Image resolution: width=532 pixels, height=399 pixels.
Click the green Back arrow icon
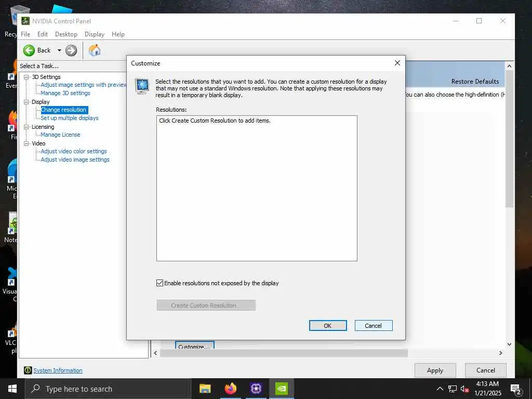point(29,50)
